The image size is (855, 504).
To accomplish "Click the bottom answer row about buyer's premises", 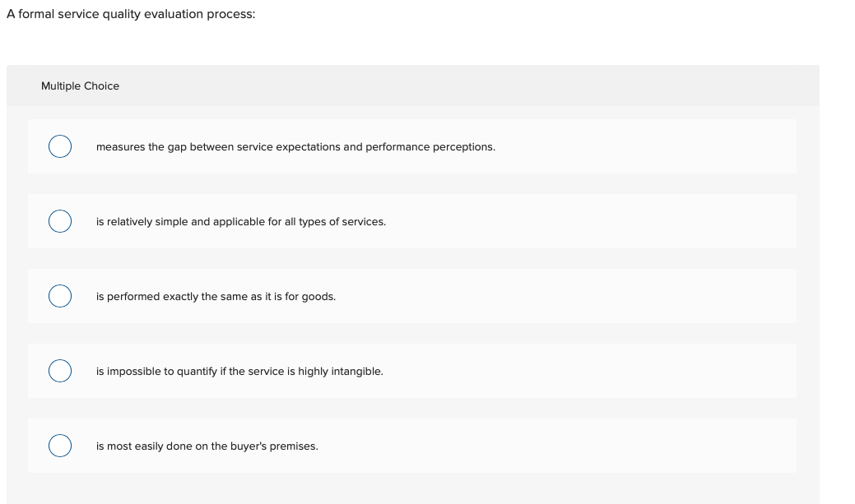I will click(411, 445).
